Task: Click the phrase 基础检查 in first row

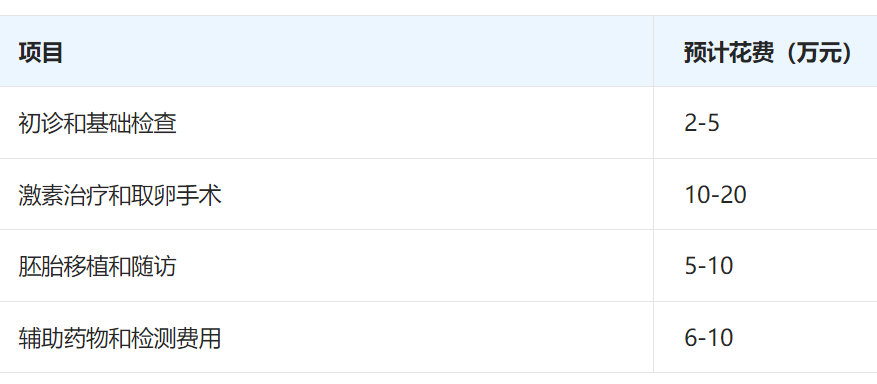Action: (131, 124)
